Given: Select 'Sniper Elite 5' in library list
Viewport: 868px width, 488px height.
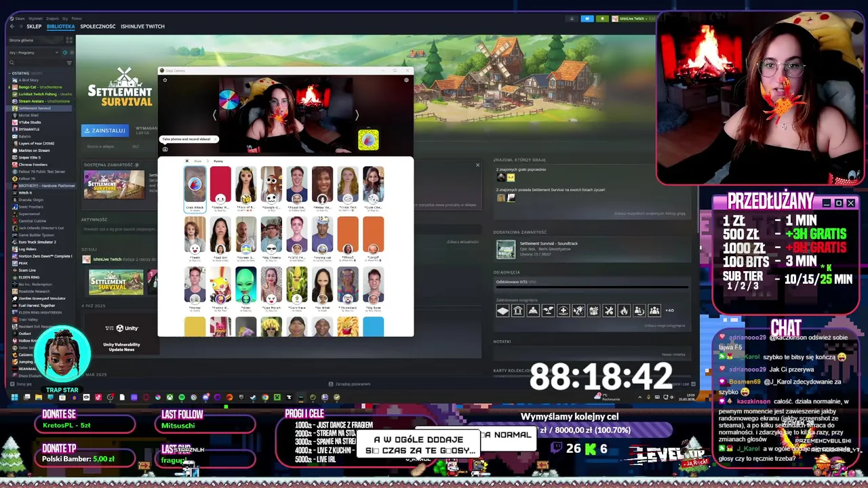Looking at the screenshot, I should 30,157.
